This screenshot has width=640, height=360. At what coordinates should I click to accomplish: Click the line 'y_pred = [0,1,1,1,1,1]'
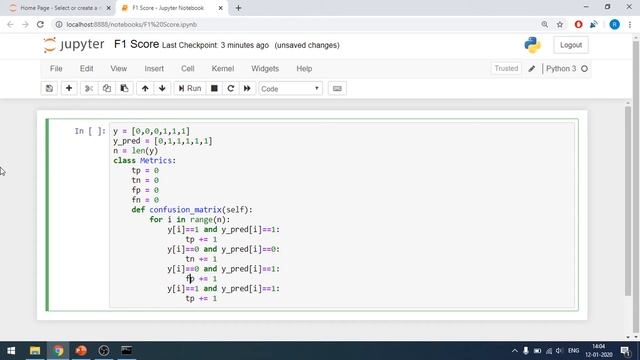(162, 141)
